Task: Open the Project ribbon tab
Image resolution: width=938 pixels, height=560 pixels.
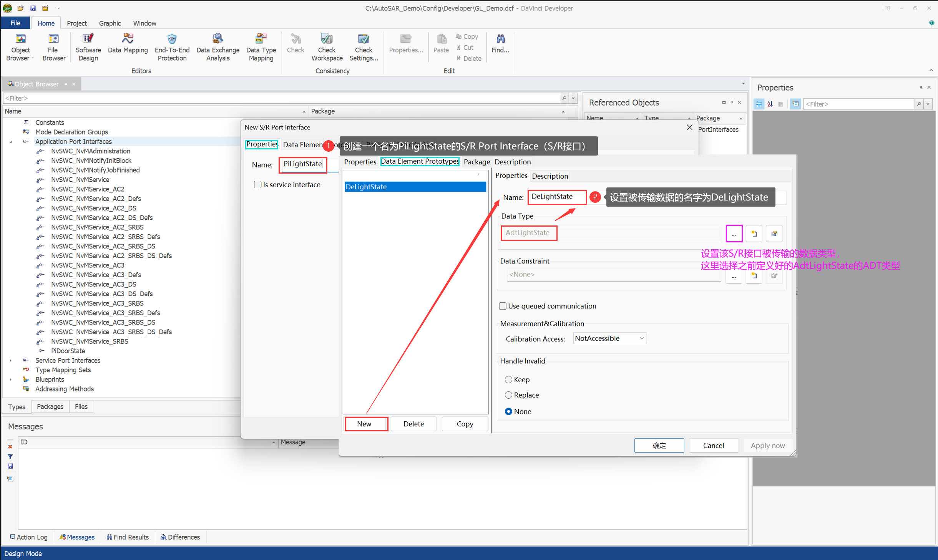Action: 76,23
